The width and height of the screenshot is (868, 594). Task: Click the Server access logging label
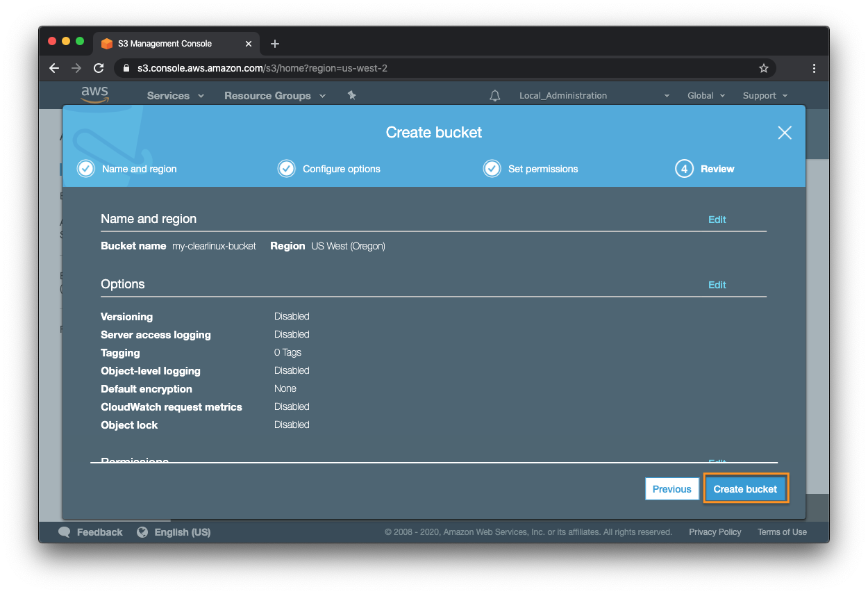coord(156,335)
